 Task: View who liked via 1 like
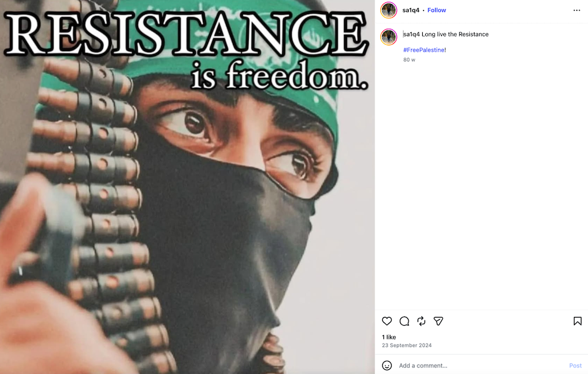[x=389, y=337]
